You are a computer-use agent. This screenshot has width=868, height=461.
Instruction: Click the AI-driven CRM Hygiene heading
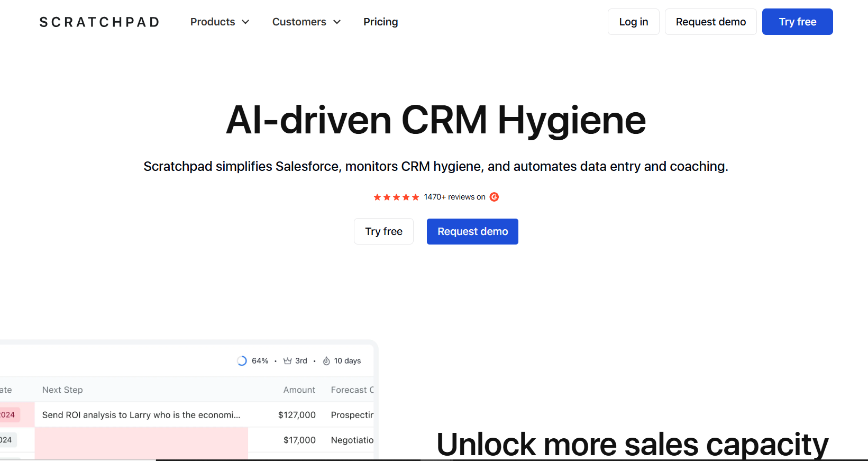click(436, 120)
